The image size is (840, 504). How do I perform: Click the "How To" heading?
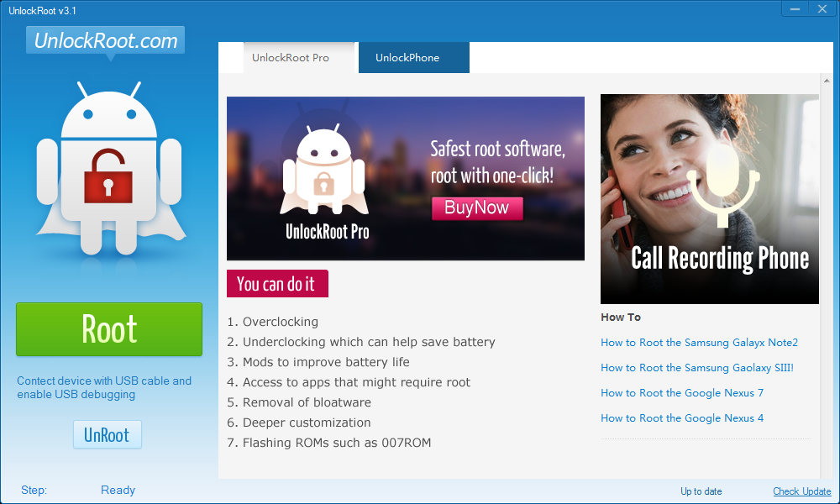pyautogui.click(x=621, y=317)
